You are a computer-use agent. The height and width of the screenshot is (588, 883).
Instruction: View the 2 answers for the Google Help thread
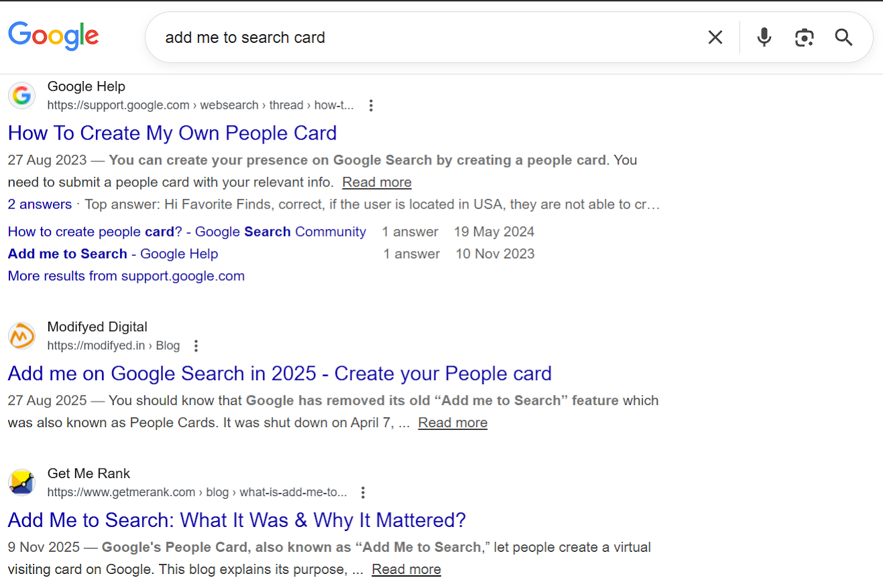[x=40, y=204]
